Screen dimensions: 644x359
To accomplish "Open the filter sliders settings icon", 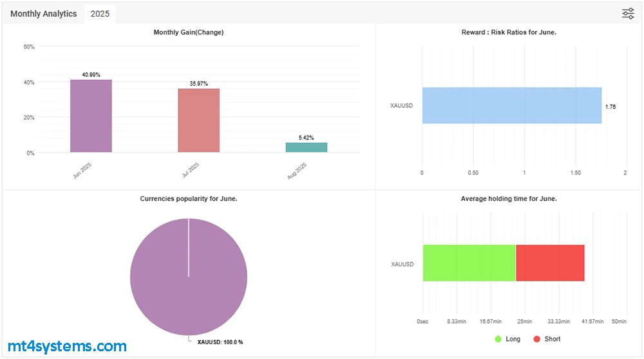I will coord(628,14).
